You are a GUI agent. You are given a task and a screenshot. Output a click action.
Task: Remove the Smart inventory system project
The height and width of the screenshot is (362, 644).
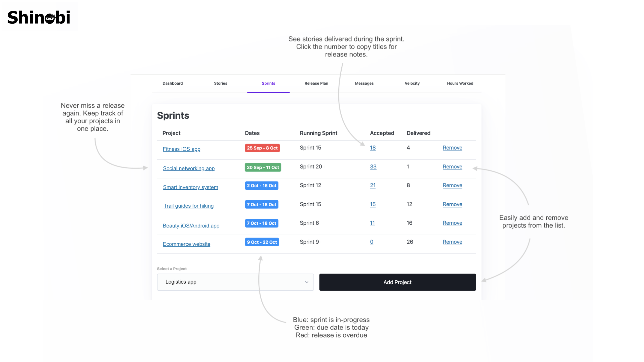(452, 185)
